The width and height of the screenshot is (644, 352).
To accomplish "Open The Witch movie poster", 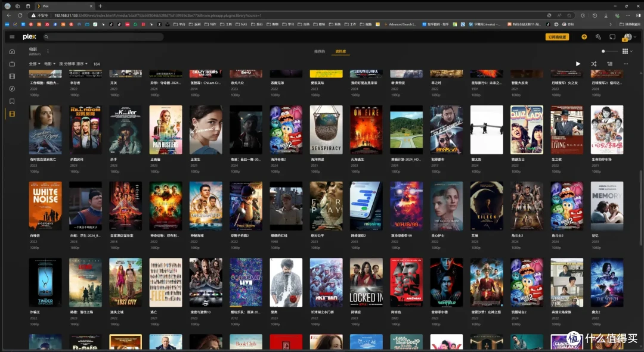I will click(x=607, y=282).
